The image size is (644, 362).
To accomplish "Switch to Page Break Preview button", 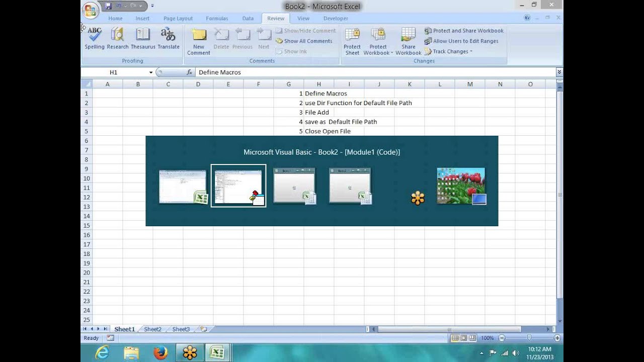I will 473,338.
